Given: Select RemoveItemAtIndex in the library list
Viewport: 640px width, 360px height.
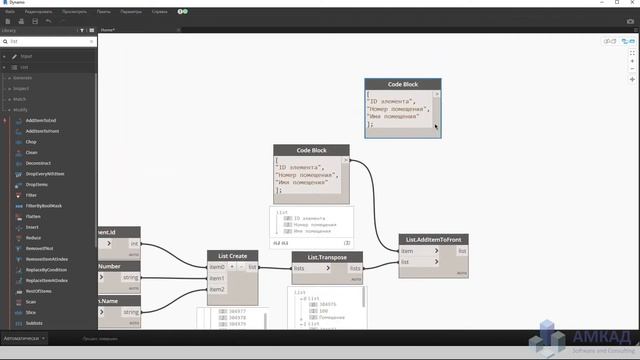Looking at the screenshot, I should [x=47, y=259].
